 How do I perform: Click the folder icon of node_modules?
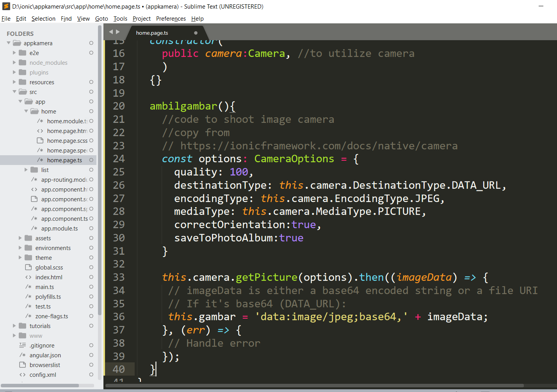click(x=23, y=62)
